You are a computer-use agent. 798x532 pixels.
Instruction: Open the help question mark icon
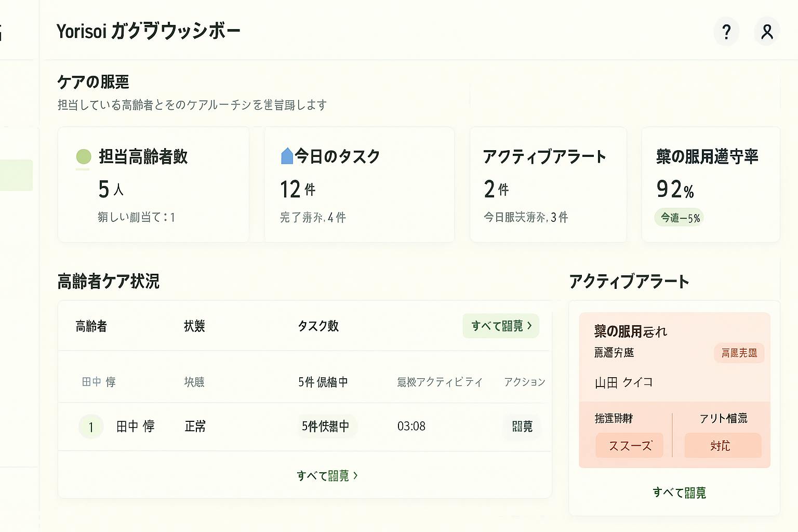coord(726,32)
